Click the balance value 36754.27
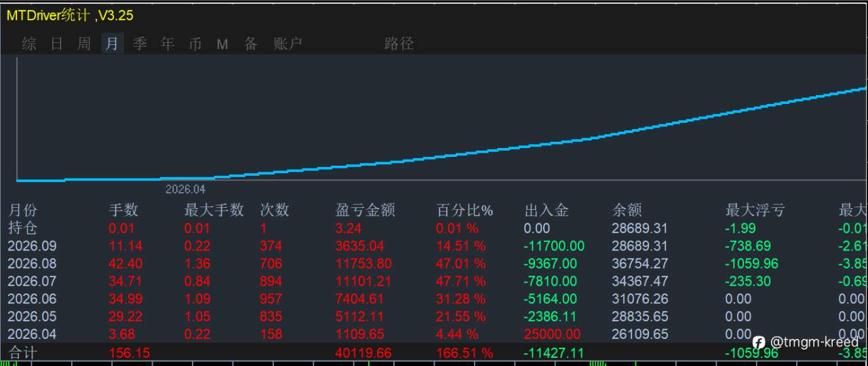 point(639,263)
